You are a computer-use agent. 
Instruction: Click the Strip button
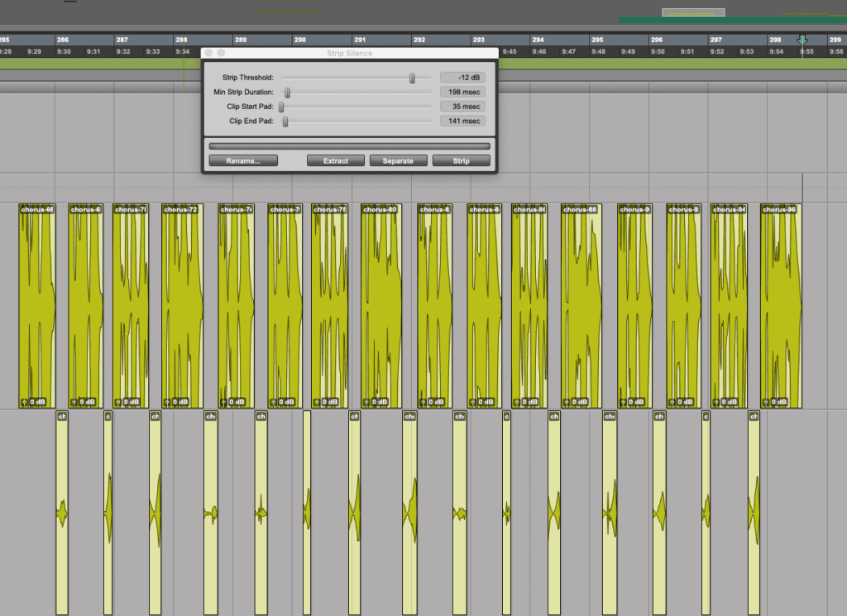click(x=462, y=161)
